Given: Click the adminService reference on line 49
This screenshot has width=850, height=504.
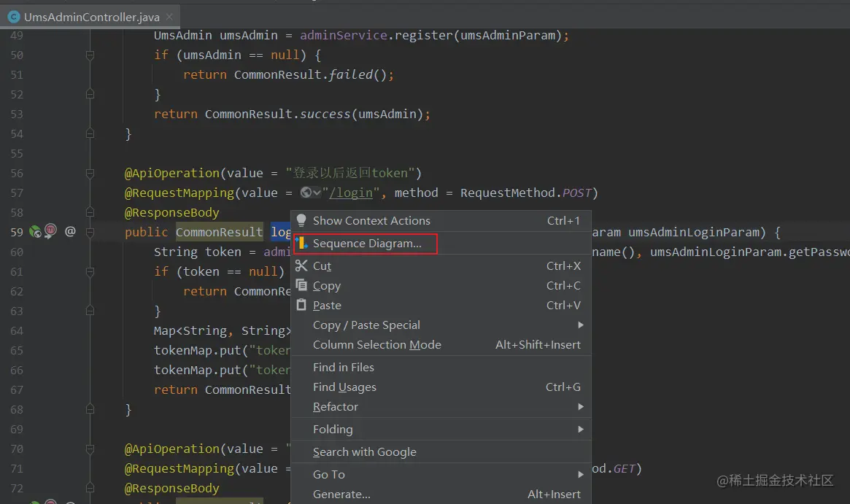Looking at the screenshot, I should pyautogui.click(x=344, y=35).
